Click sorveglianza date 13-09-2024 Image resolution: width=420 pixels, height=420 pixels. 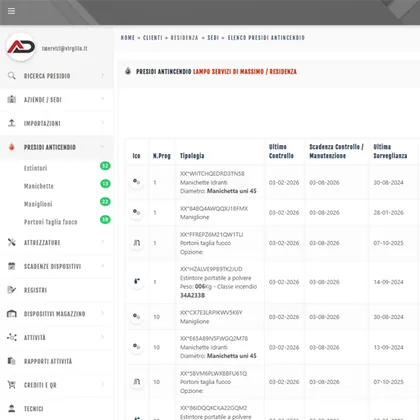[388, 347]
